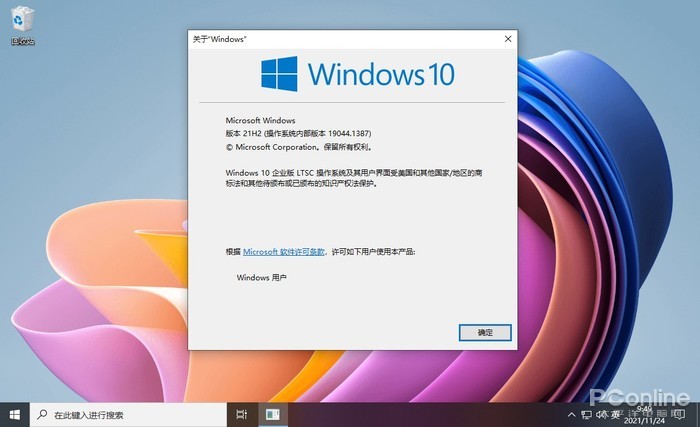Click the Microsoft Corporation copyright line

tap(299, 147)
